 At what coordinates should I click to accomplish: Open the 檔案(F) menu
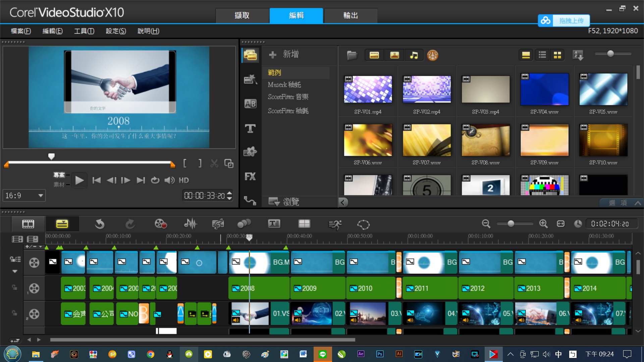click(21, 31)
